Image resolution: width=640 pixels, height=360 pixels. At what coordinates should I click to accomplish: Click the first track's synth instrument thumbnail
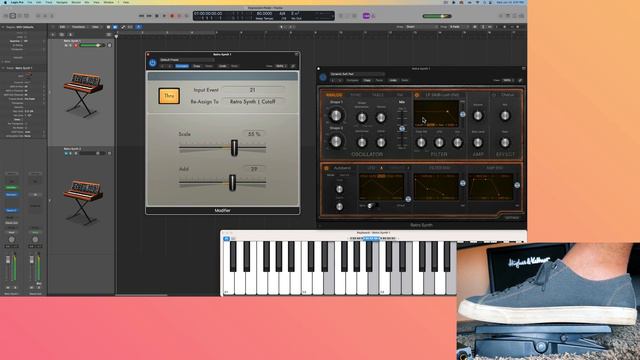[83, 95]
